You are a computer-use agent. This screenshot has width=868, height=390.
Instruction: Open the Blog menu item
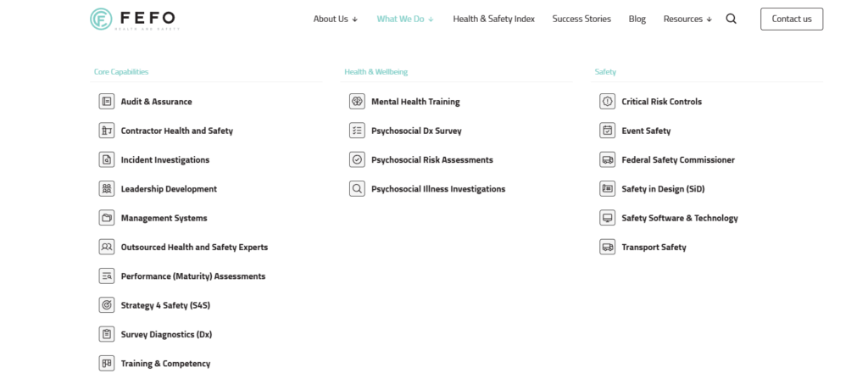637,19
